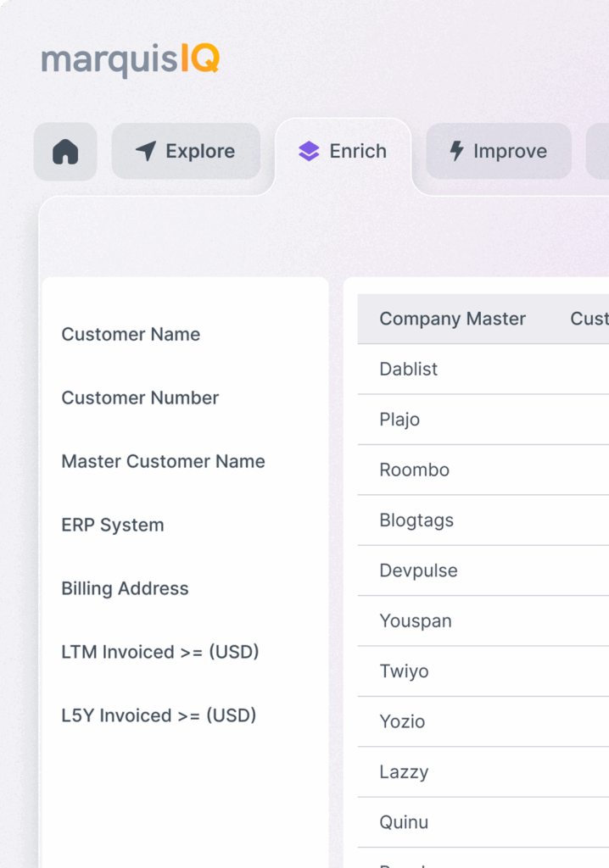The height and width of the screenshot is (868, 609).
Task: Switch to the Improve tab
Action: (x=498, y=152)
